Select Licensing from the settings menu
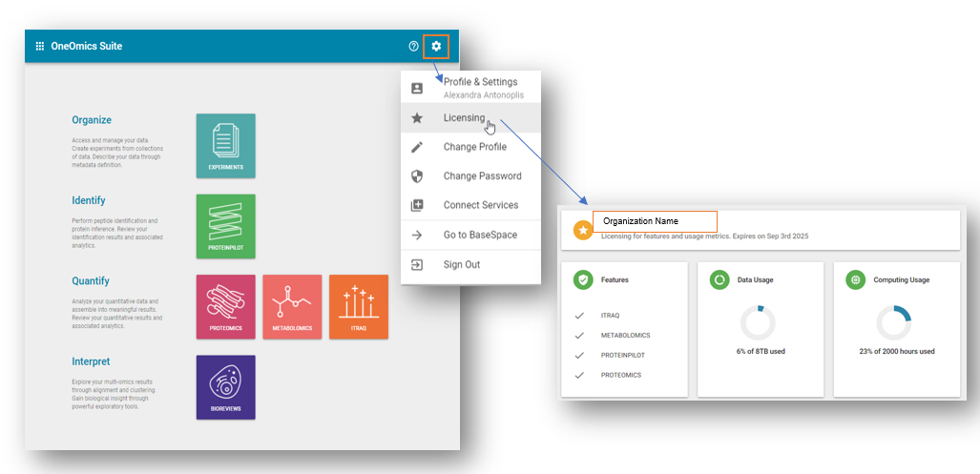This screenshot has height=474, width=980. tap(464, 118)
